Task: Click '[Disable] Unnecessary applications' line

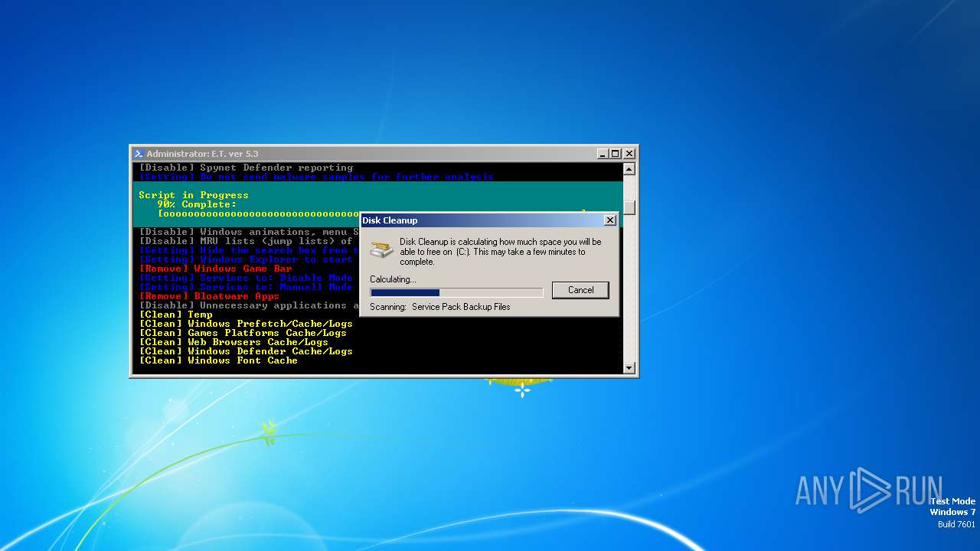Action: coord(249,305)
